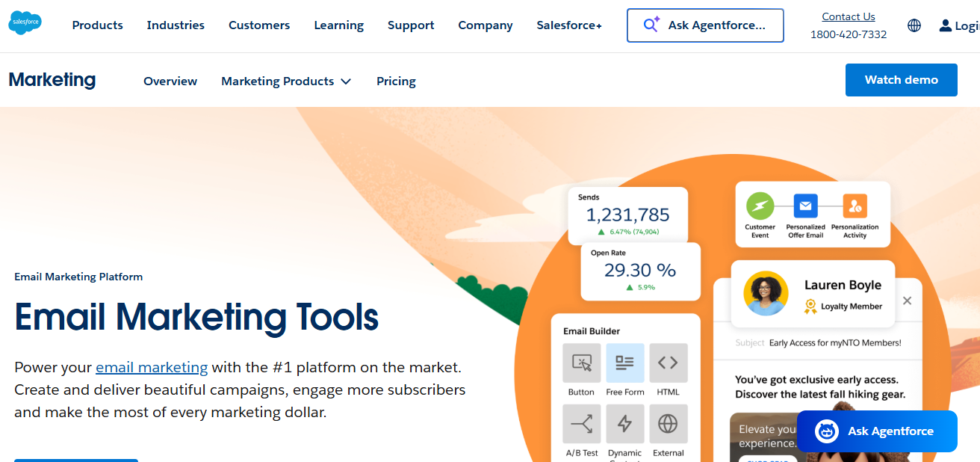This screenshot has width=980, height=462.
Task: Click the External content icon
Action: click(x=668, y=425)
